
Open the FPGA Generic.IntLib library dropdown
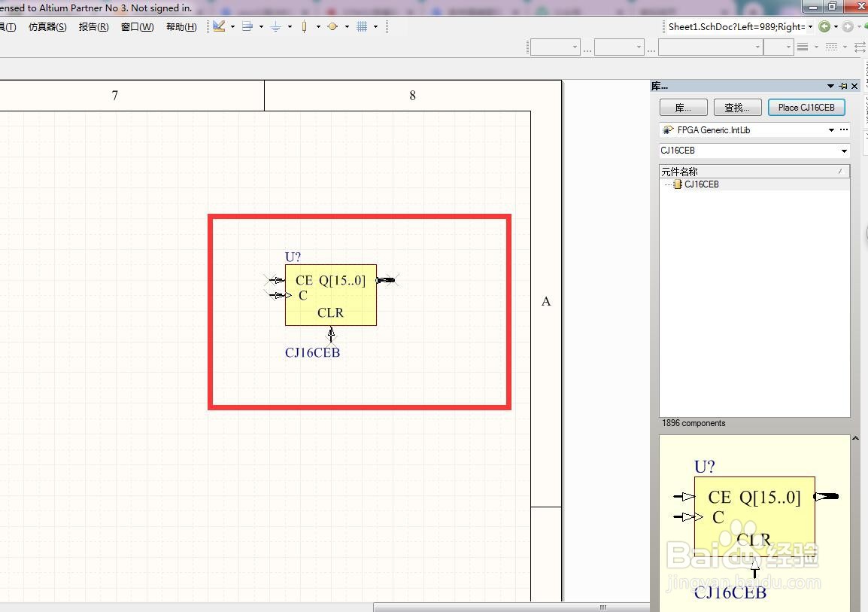click(x=831, y=130)
